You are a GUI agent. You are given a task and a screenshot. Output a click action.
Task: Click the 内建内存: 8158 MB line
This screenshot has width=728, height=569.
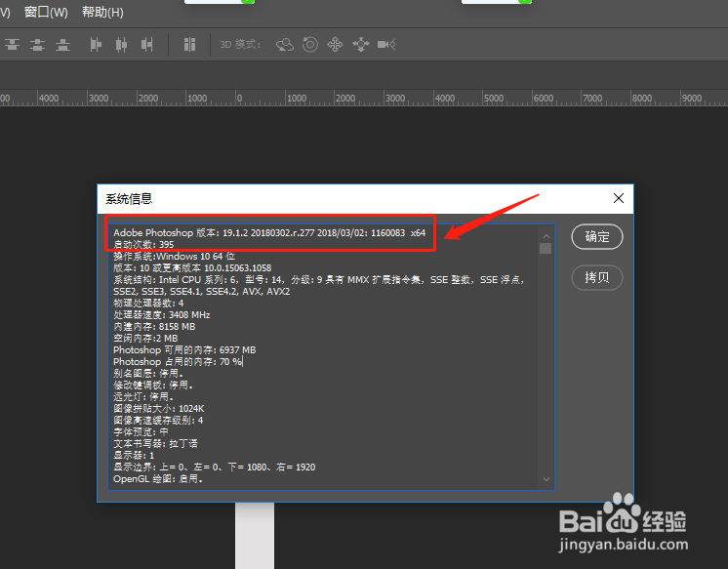tap(154, 327)
